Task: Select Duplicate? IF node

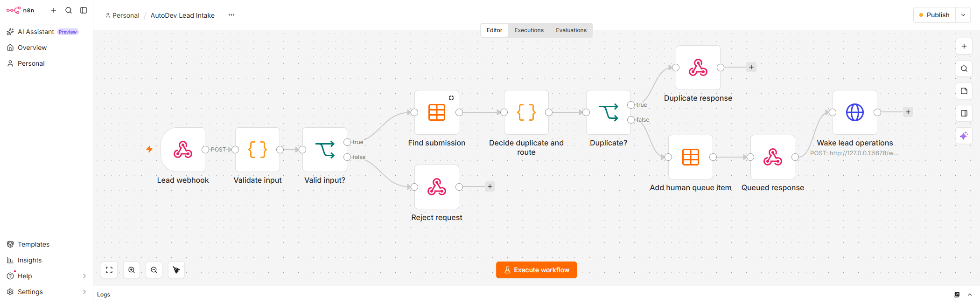Action: click(x=609, y=112)
